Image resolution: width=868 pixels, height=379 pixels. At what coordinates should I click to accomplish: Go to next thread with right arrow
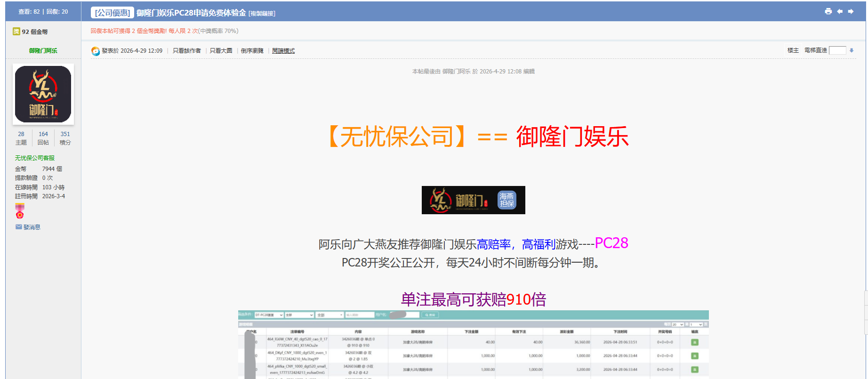coord(851,11)
